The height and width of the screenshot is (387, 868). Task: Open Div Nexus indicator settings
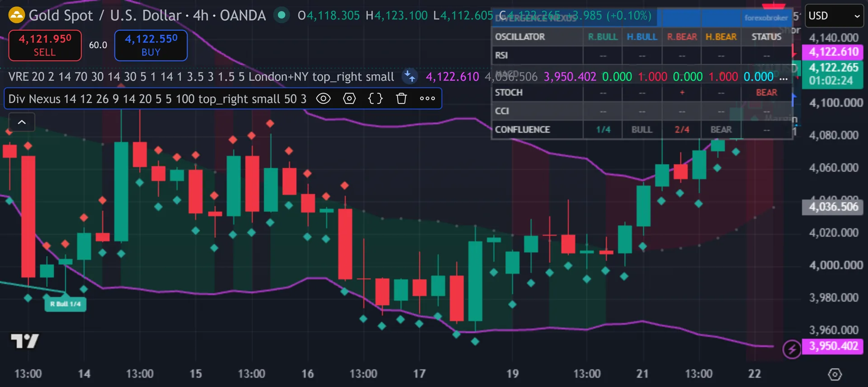(349, 98)
